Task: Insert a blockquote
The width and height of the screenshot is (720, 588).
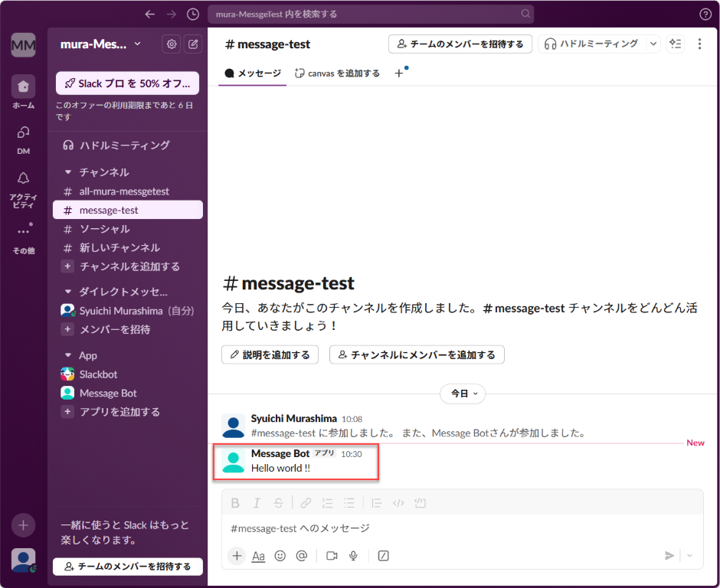Action: tap(377, 503)
